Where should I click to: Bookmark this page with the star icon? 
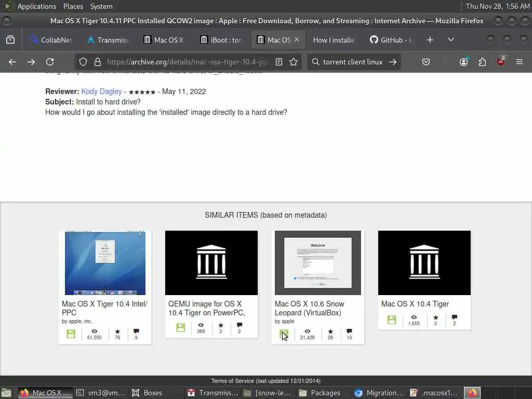294,62
